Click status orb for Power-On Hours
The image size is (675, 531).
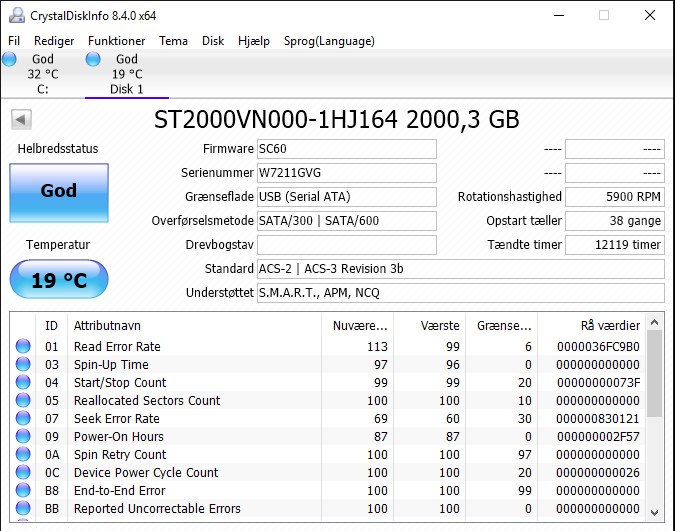(x=23, y=436)
